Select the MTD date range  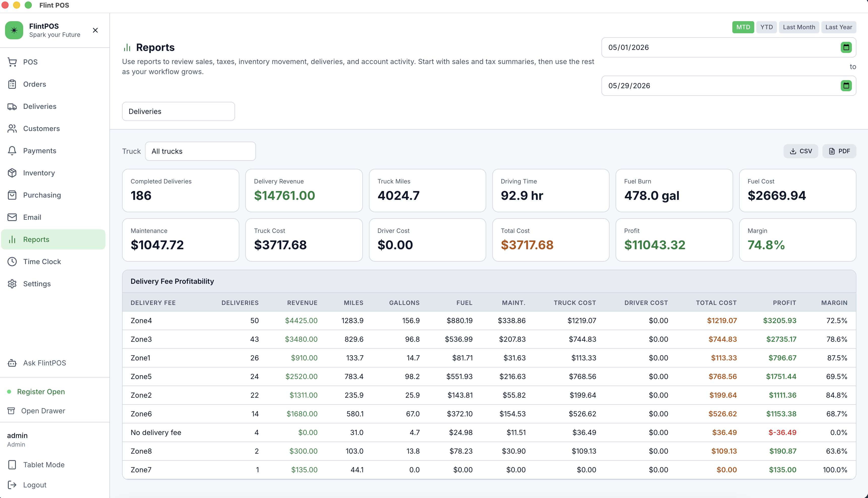click(743, 27)
